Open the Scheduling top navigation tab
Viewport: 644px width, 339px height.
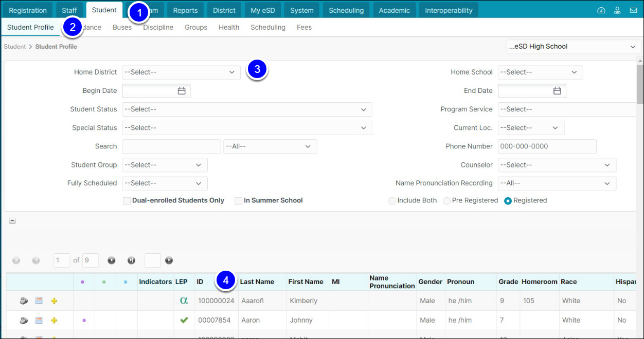346,10
